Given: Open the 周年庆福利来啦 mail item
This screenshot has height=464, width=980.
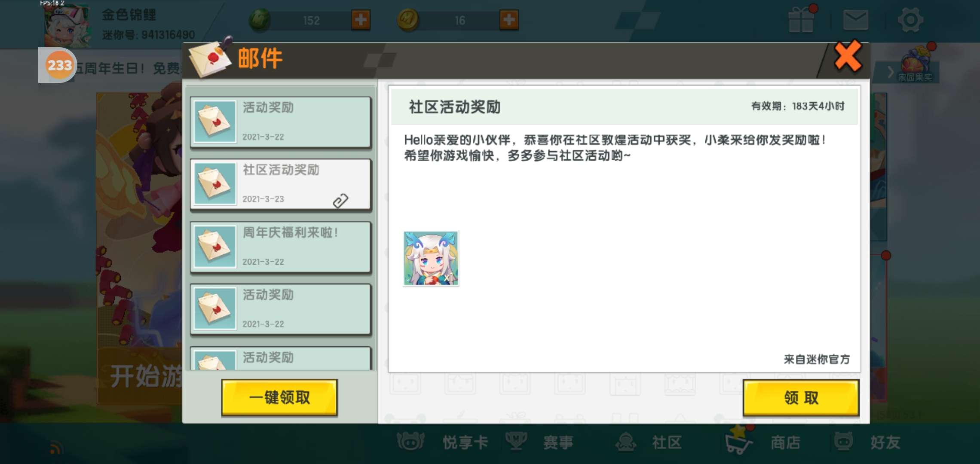Looking at the screenshot, I should (281, 247).
